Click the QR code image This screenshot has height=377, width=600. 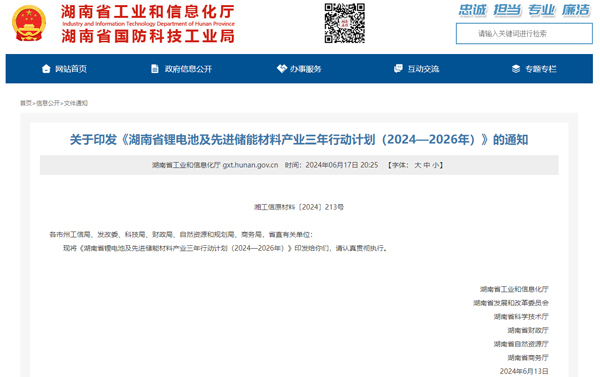344,23
